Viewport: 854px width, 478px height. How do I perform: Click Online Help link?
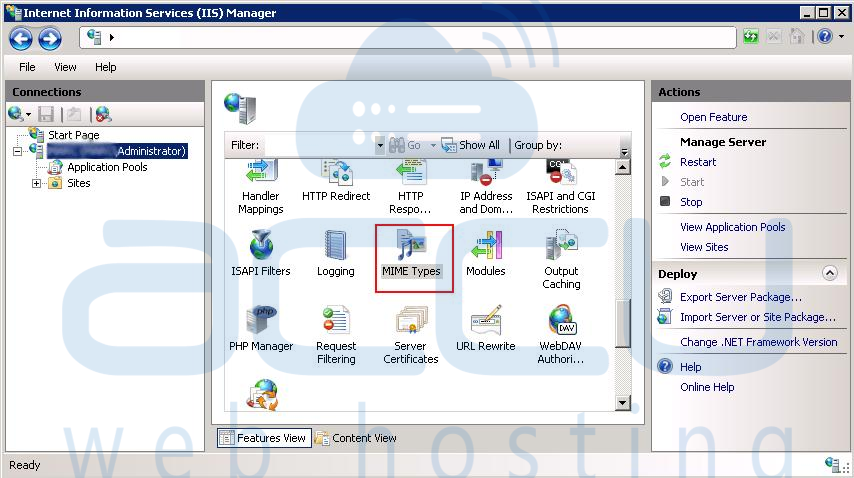707,387
